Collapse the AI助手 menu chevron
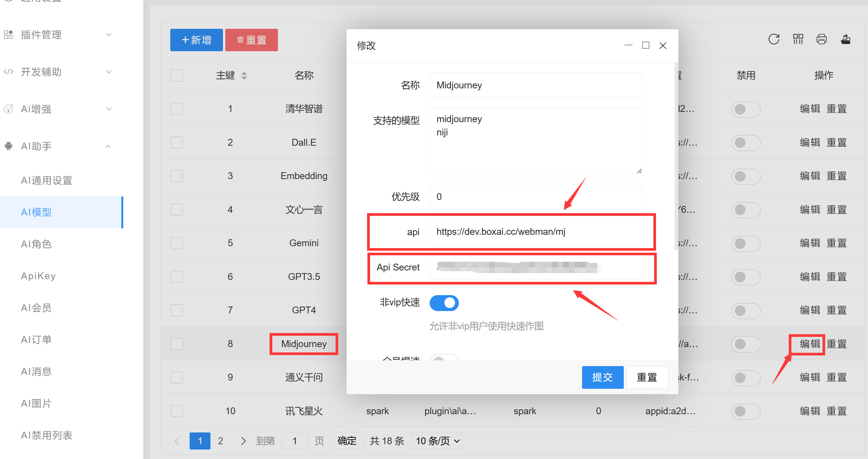 (108, 146)
